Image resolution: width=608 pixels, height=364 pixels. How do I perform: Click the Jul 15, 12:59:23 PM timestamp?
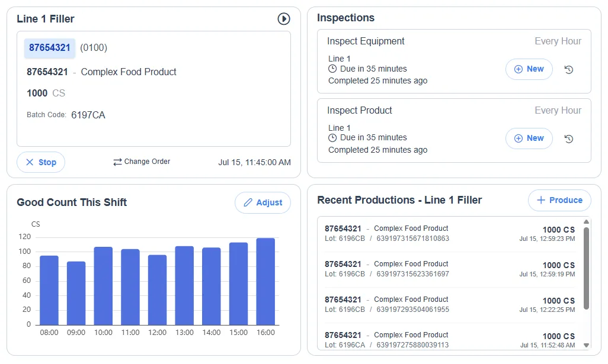pyautogui.click(x=547, y=239)
